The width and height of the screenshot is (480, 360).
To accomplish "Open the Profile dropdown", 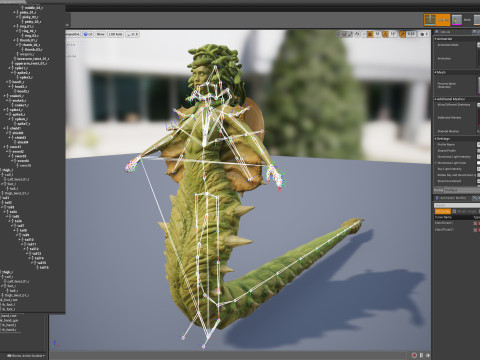I will pyautogui.click(x=462, y=190).
